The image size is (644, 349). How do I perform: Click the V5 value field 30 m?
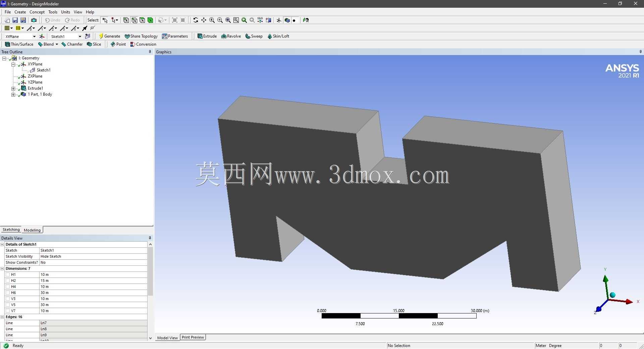tap(93, 305)
